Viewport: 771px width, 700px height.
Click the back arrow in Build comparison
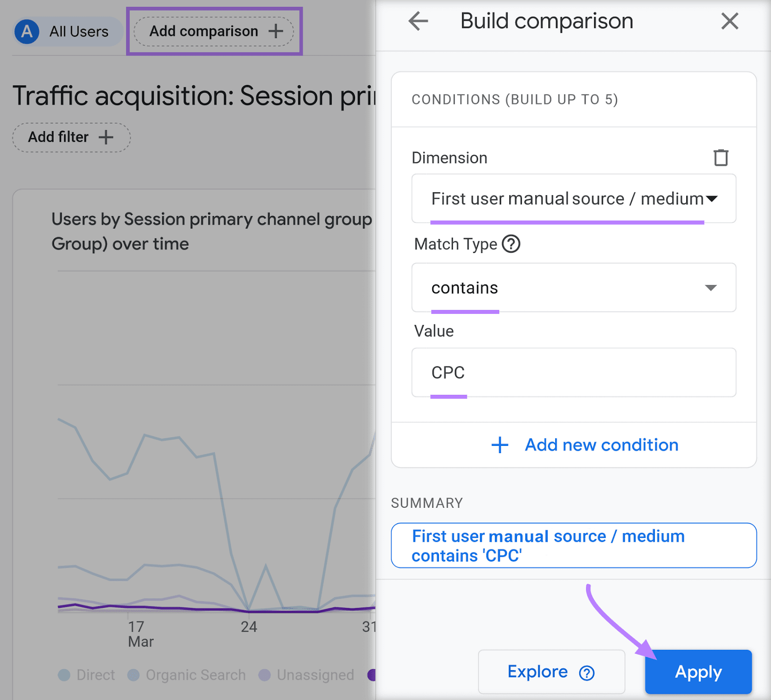click(418, 21)
